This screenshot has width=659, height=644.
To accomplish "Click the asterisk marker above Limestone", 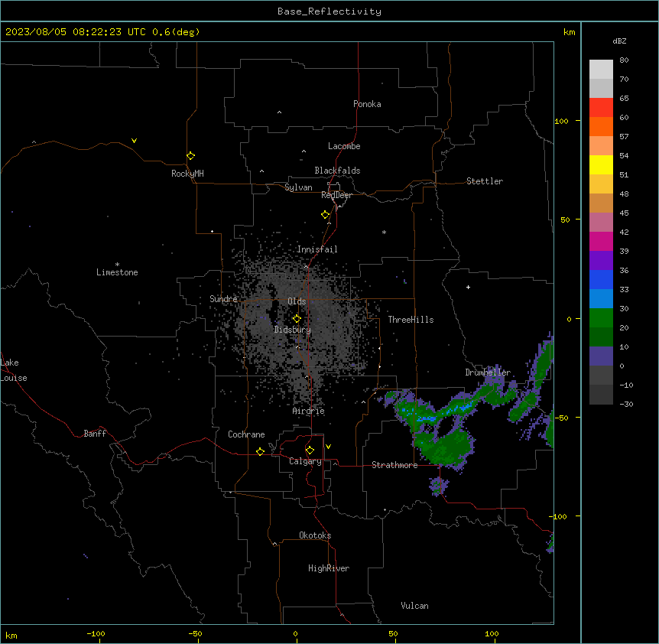I will pyautogui.click(x=117, y=265).
